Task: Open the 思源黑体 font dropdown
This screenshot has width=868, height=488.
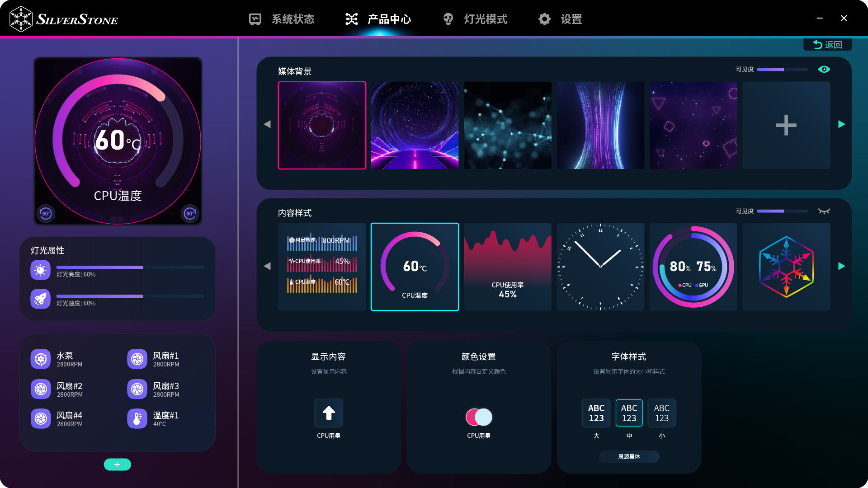Action: (x=629, y=456)
